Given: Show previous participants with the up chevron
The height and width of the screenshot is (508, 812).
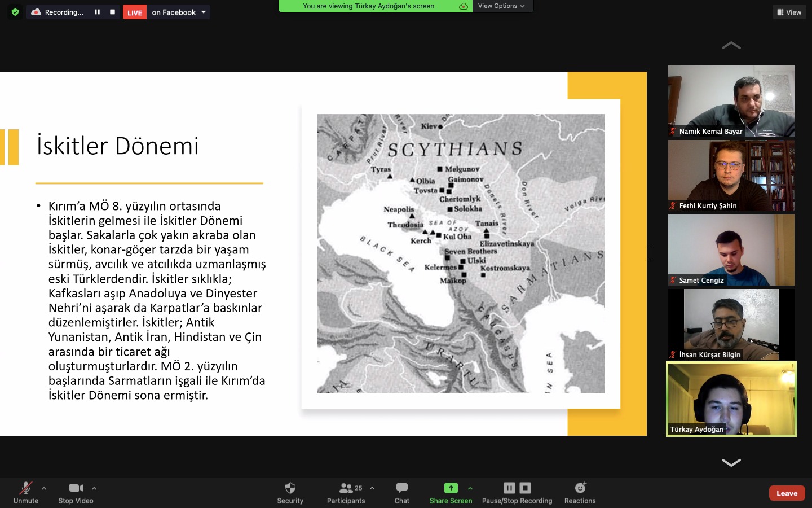Looking at the screenshot, I should click(731, 45).
